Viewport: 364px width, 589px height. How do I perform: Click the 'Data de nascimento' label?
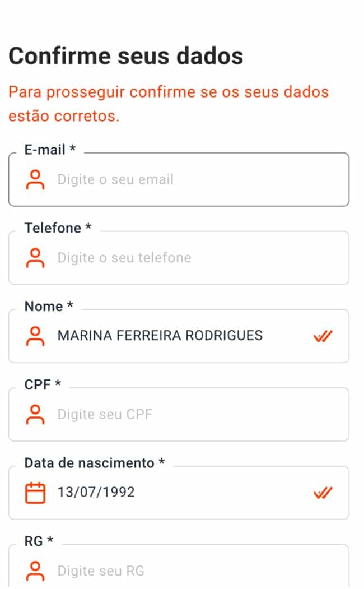click(x=92, y=462)
